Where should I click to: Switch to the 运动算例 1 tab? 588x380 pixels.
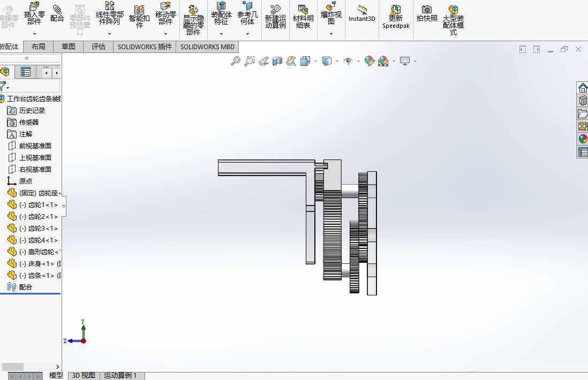(x=120, y=376)
